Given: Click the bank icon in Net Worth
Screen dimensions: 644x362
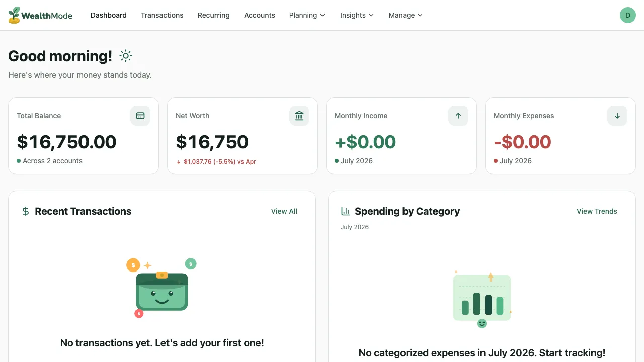Looking at the screenshot, I should point(299,116).
